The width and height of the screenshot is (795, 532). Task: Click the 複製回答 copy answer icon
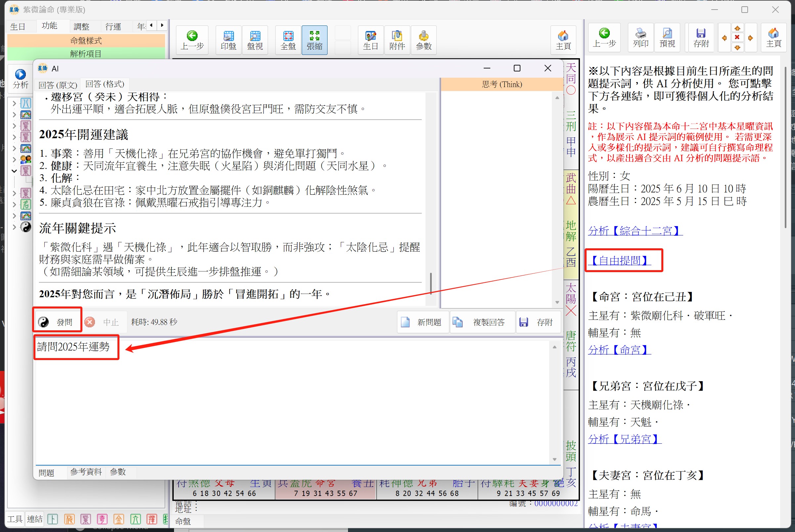482,322
